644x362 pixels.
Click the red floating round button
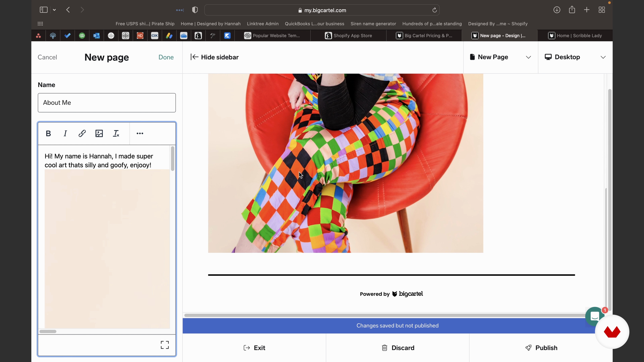pos(612,332)
